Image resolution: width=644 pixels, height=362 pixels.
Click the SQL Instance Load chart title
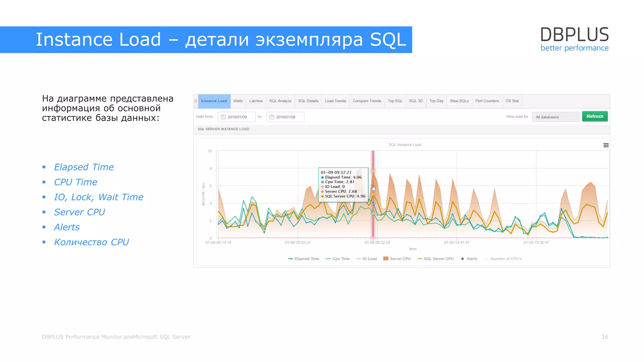coord(405,145)
